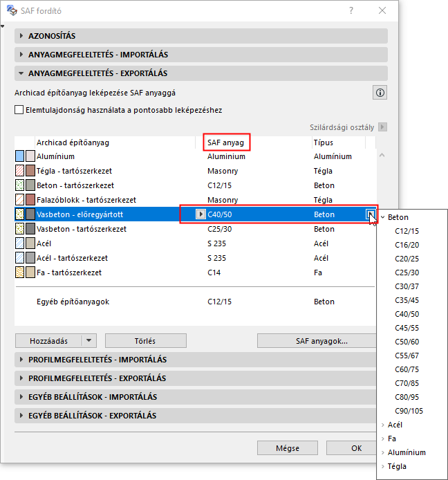Viewport: 448px width, 480px height.
Task: Click the info icon beside the mapping description
Action: 380,93
